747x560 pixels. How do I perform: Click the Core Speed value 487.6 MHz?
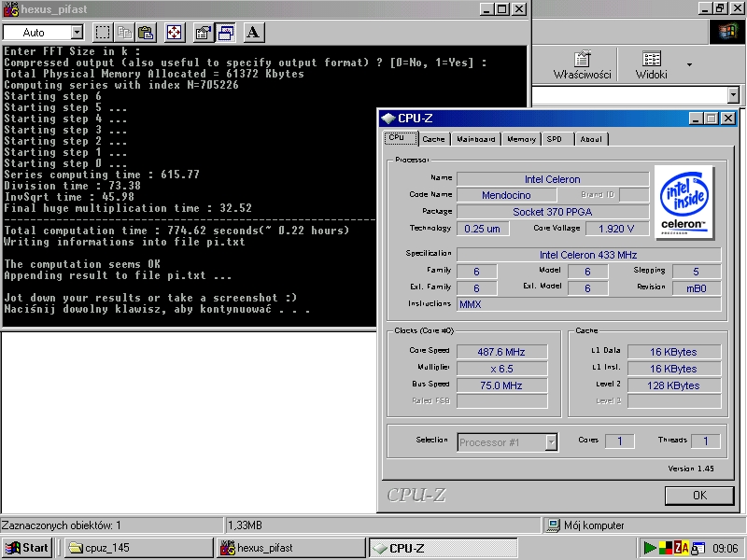click(501, 352)
